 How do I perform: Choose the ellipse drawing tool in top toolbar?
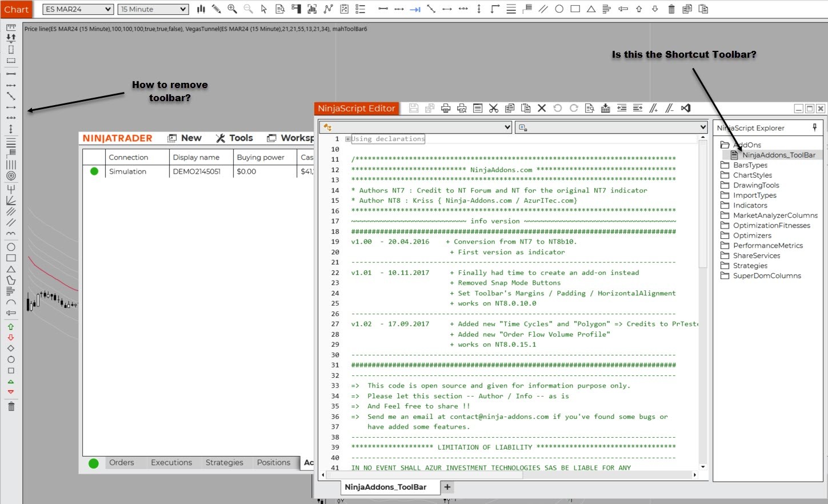[x=559, y=9]
